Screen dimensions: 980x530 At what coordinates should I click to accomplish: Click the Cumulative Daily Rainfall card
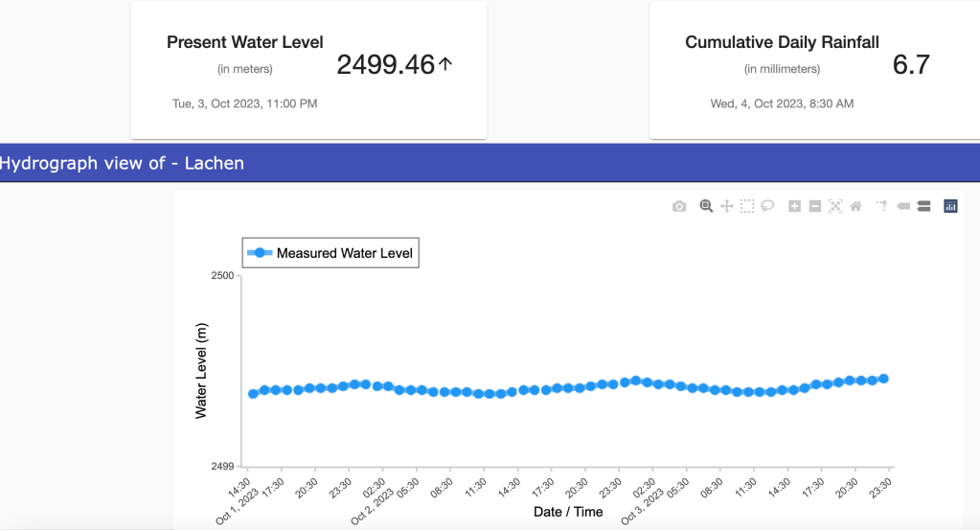click(x=814, y=70)
